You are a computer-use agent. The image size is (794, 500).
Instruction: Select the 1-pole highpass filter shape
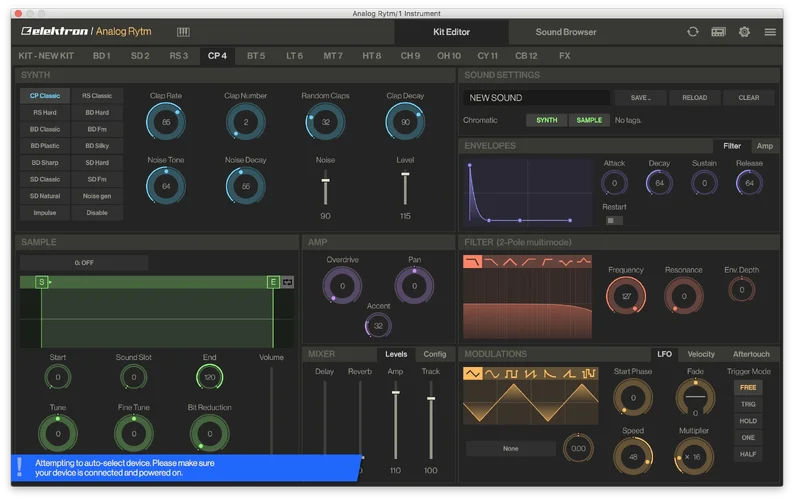click(528, 261)
